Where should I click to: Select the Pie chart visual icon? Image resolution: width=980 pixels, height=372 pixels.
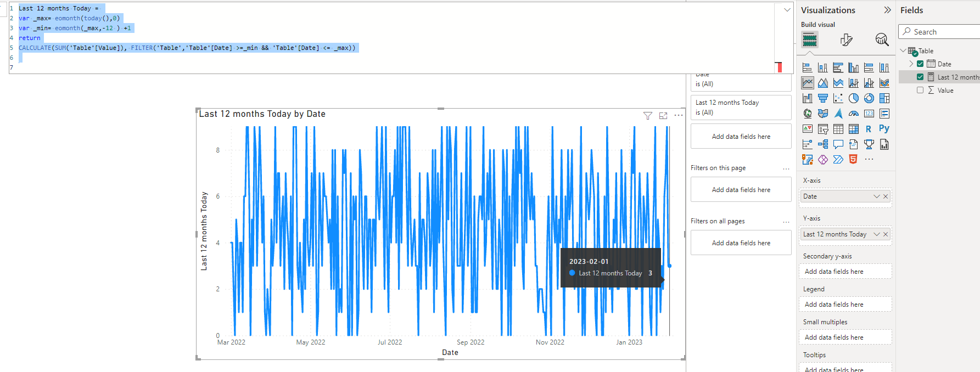(x=854, y=99)
